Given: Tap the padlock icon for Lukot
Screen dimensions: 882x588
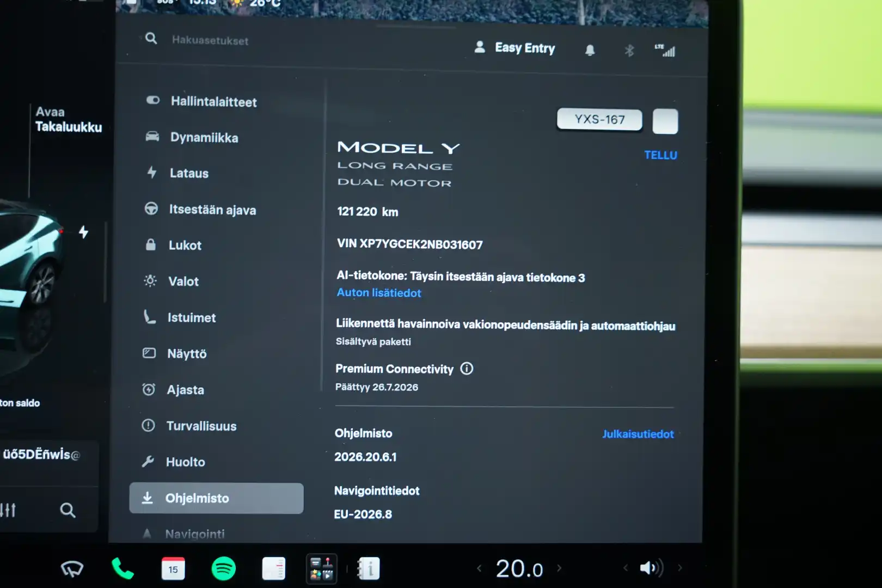Looking at the screenshot, I should point(151,244).
